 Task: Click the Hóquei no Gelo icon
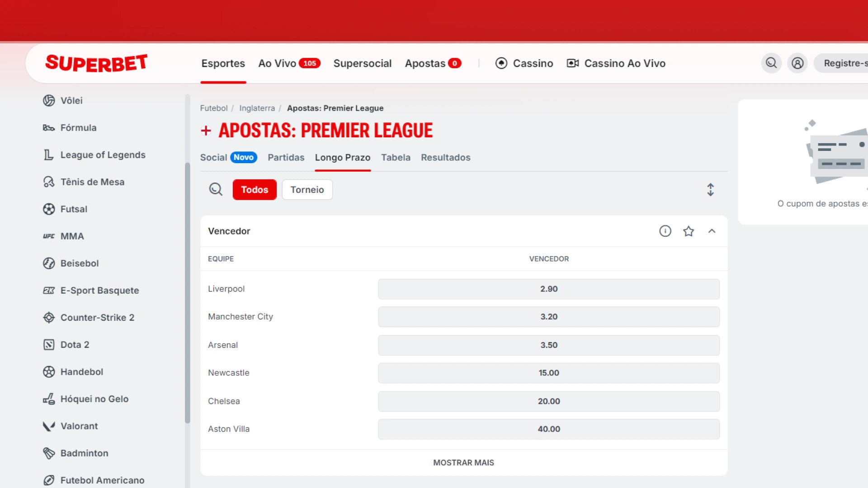[49, 399]
